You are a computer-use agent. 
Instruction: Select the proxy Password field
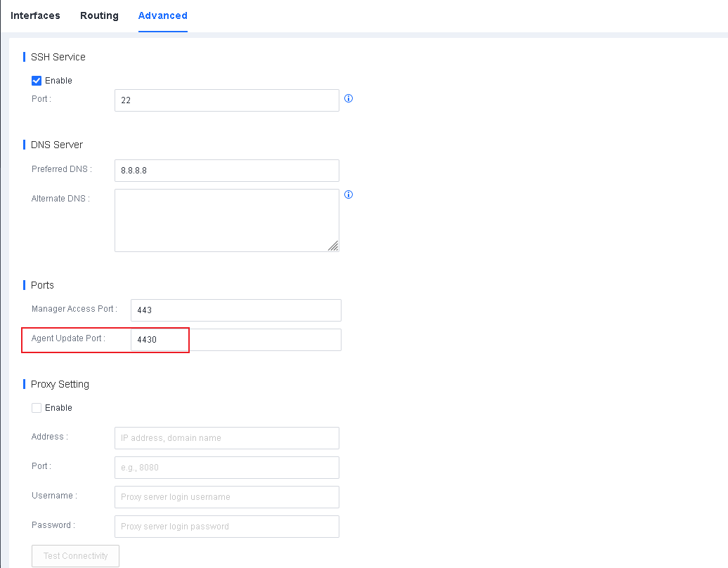(x=226, y=527)
